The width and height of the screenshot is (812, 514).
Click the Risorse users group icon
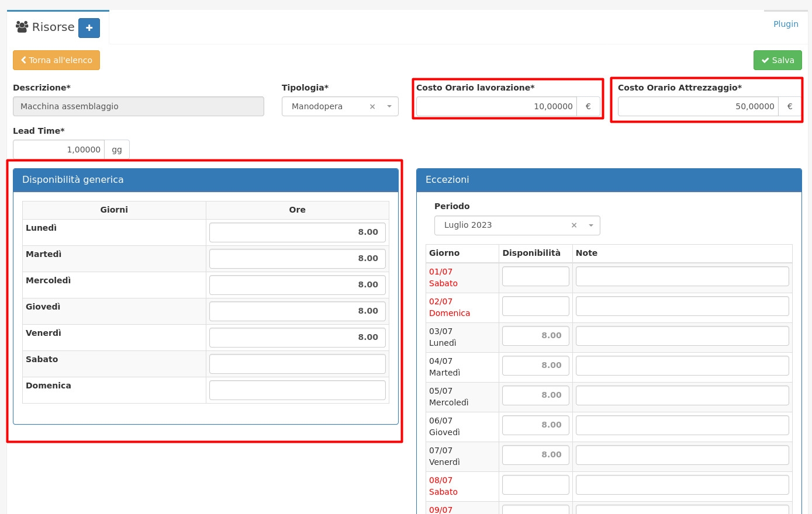click(22, 27)
